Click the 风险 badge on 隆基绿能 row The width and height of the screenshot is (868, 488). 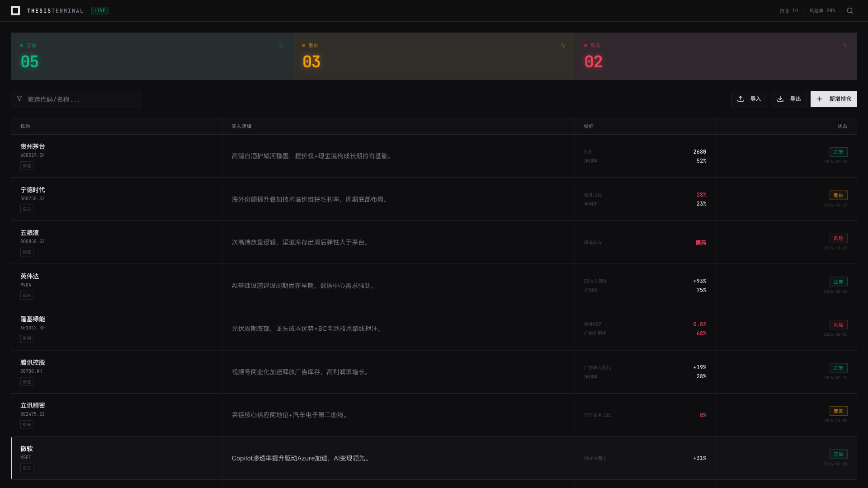tap(839, 324)
